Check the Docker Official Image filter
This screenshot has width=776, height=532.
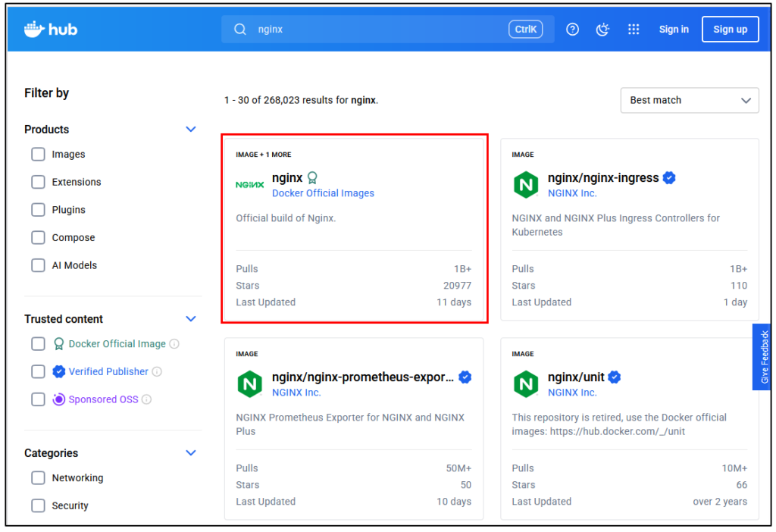38,344
